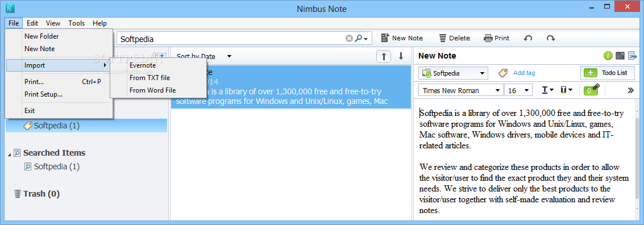Click the Delete toolbar button
Image resolution: width=644 pixels, height=225 pixels.
pos(454,38)
